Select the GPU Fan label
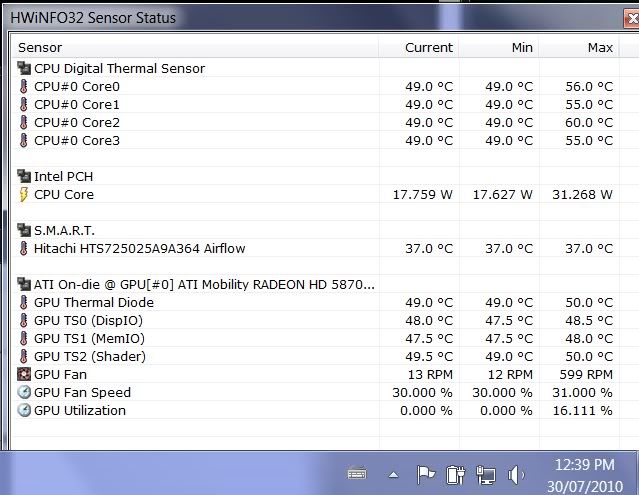Screen dimensions: 639x495 (x=60, y=374)
